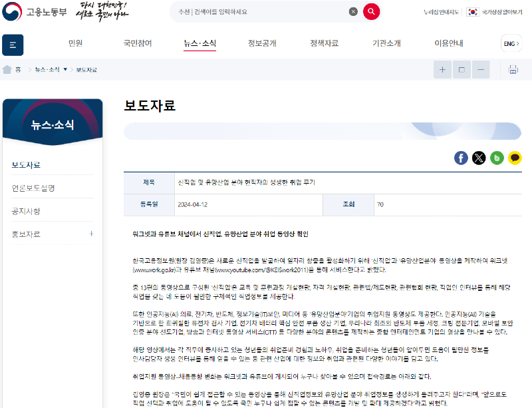
Task: Share article on Facebook
Action: click(x=461, y=158)
